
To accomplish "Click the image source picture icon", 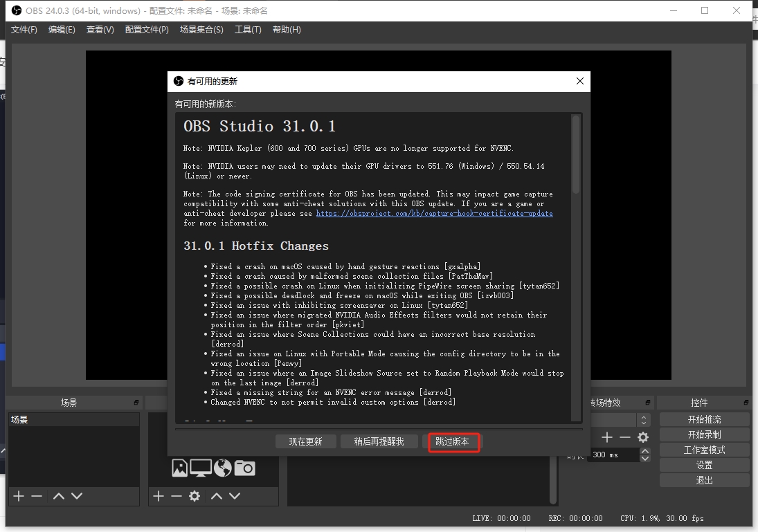I will [x=180, y=468].
